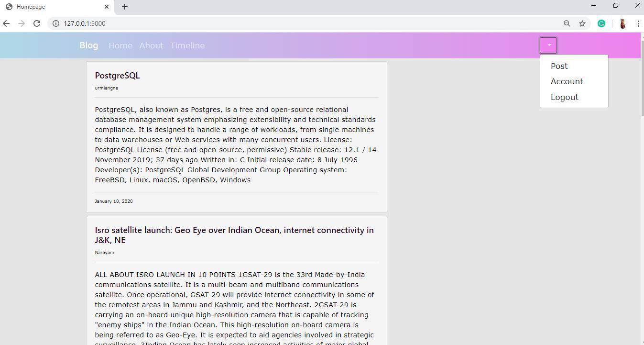Screen dimensions: 644x345
Task: Open the About page link
Action: pyautogui.click(x=151, y=45)
